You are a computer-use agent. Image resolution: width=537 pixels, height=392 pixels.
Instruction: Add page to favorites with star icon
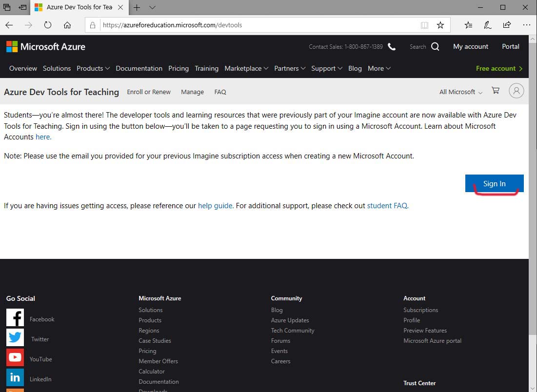click(x=440, y=25)
